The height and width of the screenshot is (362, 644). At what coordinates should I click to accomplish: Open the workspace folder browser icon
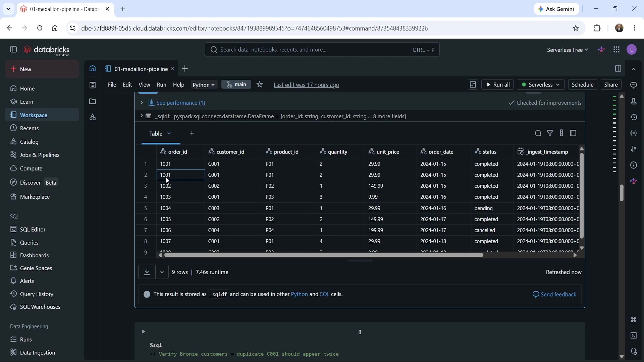click(93, 101)
